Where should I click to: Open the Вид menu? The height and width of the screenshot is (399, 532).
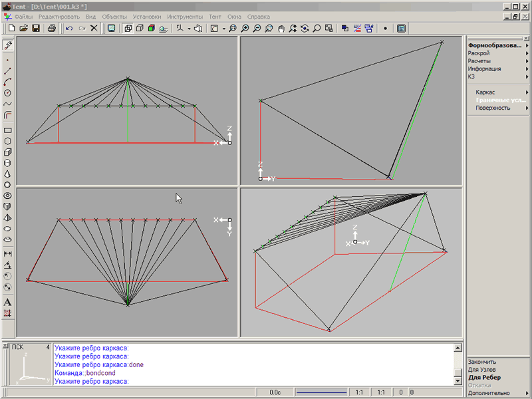coord(90,17)
